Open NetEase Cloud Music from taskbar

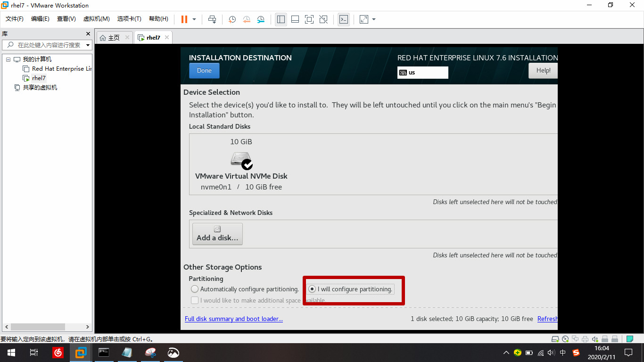point(58,353)
